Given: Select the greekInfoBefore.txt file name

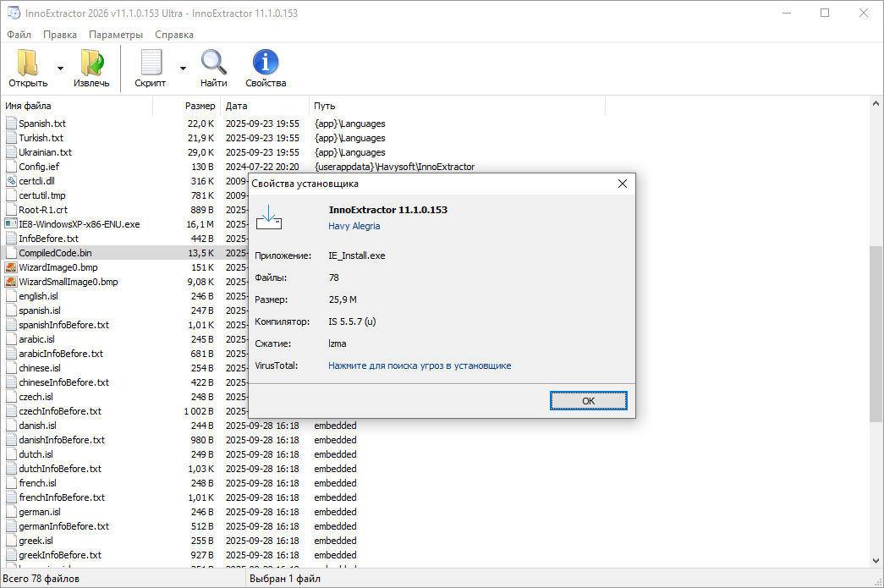Looking at the screenshot, I should (x=60, y=555).
